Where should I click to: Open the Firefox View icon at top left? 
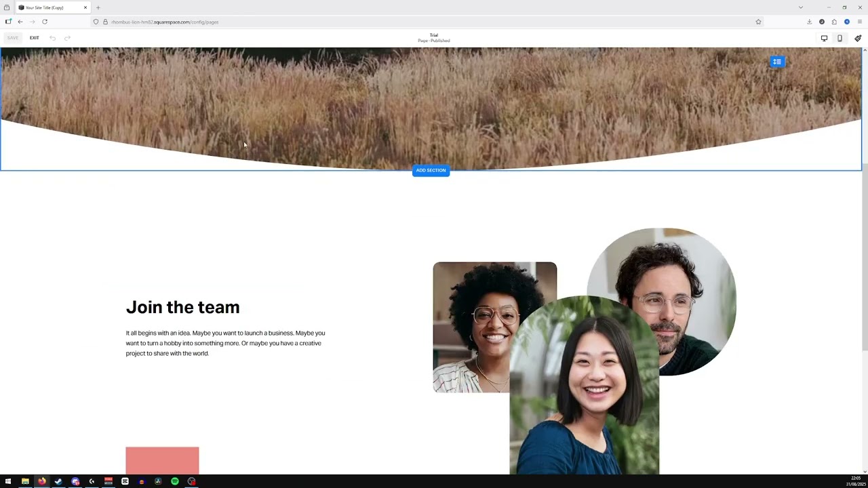(x=7, y=7)
